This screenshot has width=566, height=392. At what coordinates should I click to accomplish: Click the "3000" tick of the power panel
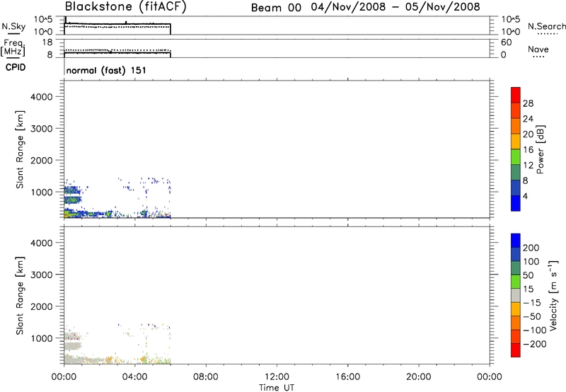point(42,129)
